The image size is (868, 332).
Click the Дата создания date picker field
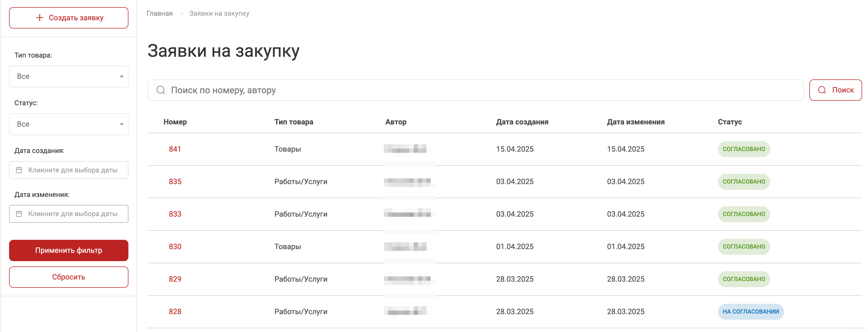click(x=72, y=170)
